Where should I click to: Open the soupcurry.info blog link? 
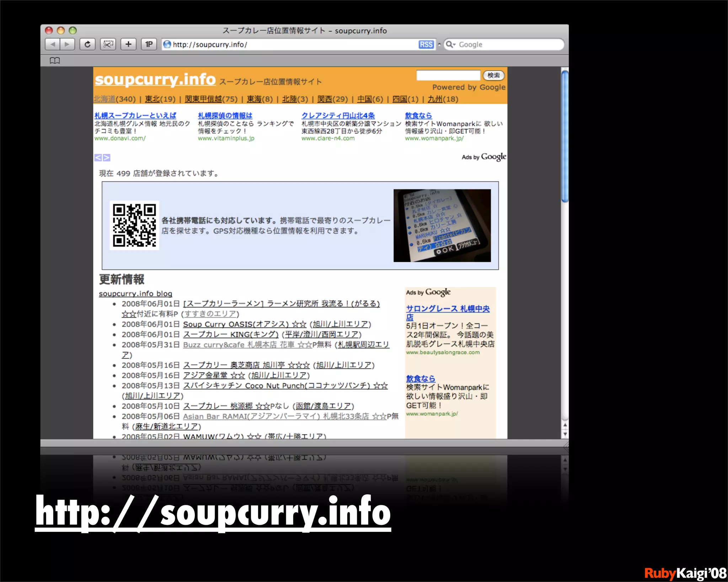point(135,293)
